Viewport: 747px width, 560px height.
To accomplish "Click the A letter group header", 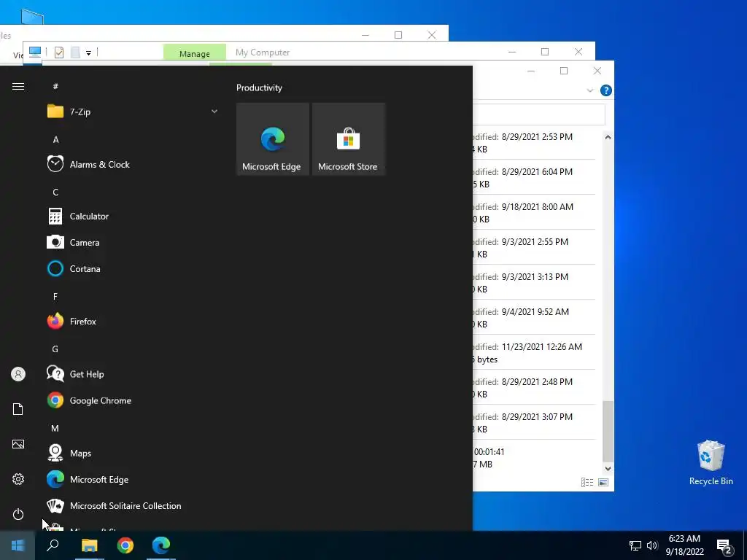I will (x=55, y=139).
